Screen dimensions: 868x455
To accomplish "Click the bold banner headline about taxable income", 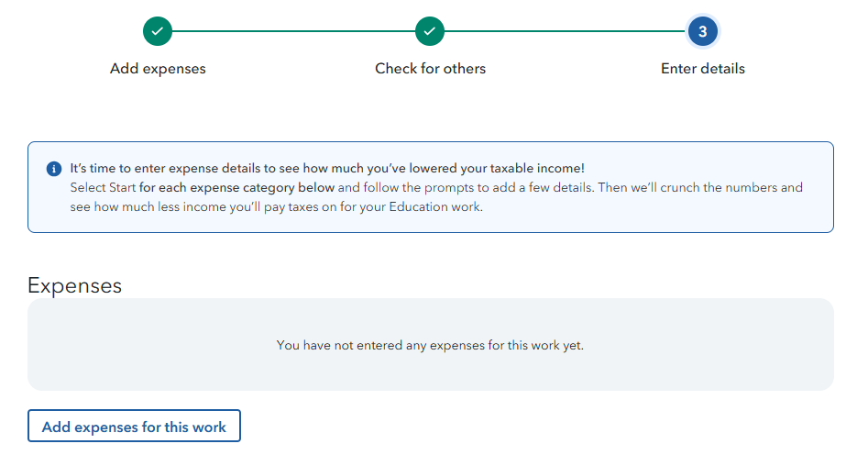I will click(x=327, y=169).
